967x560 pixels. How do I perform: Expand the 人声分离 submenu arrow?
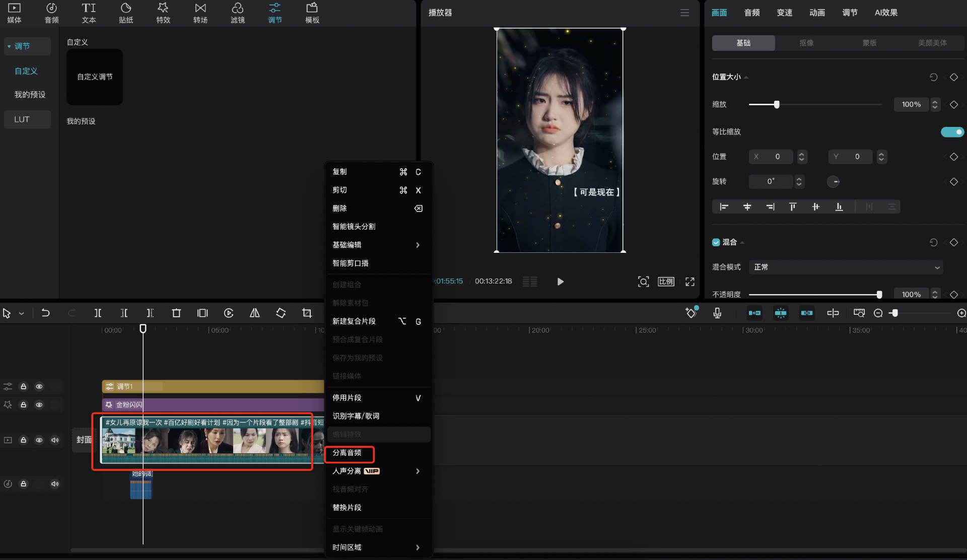pos(418,471)
